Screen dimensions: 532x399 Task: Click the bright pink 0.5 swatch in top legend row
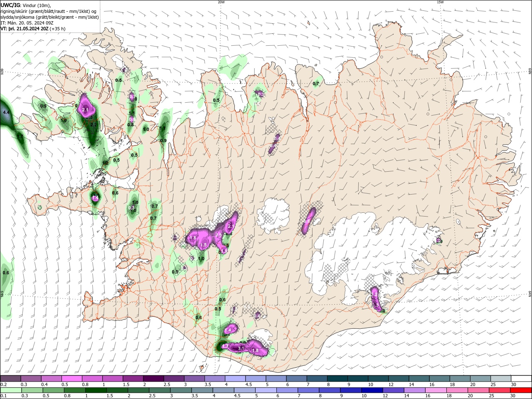pyautogui.click(x=71, y=379)
